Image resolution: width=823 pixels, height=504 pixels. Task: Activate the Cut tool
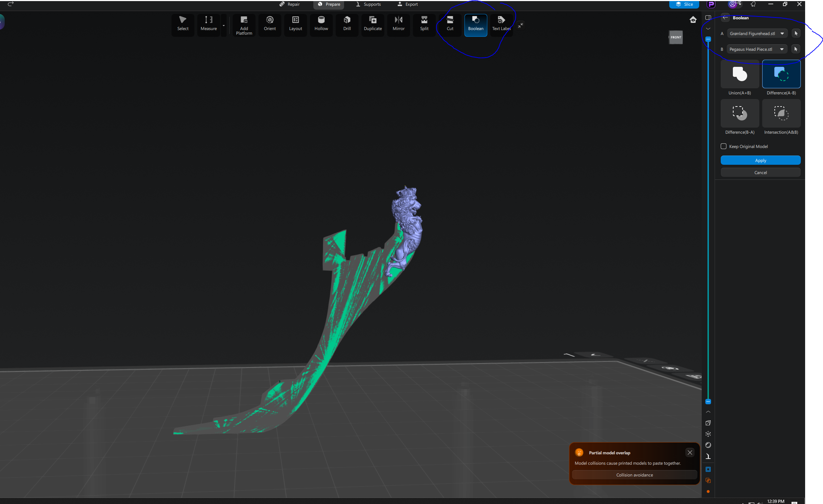[450, 24]
